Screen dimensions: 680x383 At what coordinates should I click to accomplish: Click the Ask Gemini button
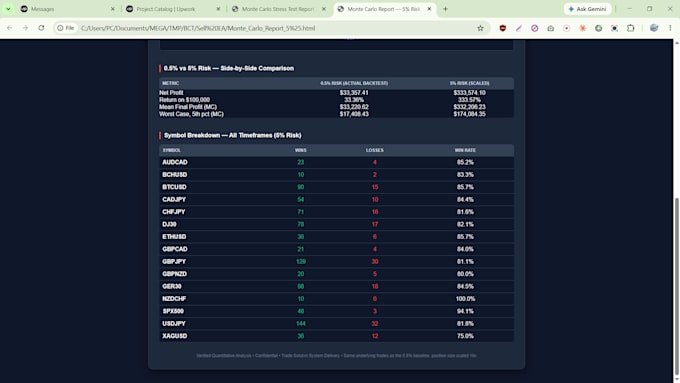[x=587, y=9]
